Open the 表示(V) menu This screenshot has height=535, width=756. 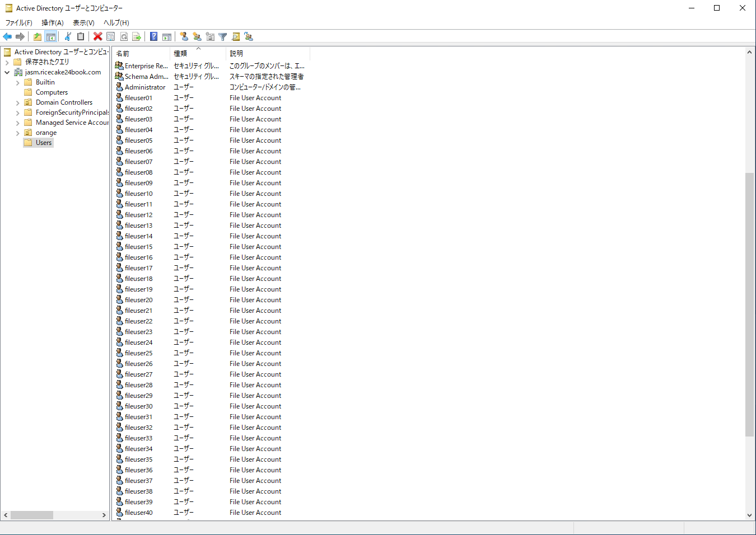coord(83,23)
